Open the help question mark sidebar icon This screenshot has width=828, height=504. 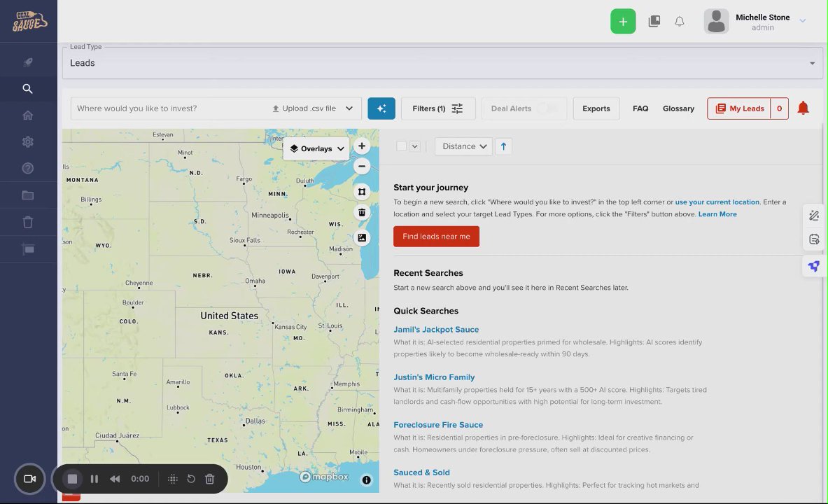click(x=28, y=168)
